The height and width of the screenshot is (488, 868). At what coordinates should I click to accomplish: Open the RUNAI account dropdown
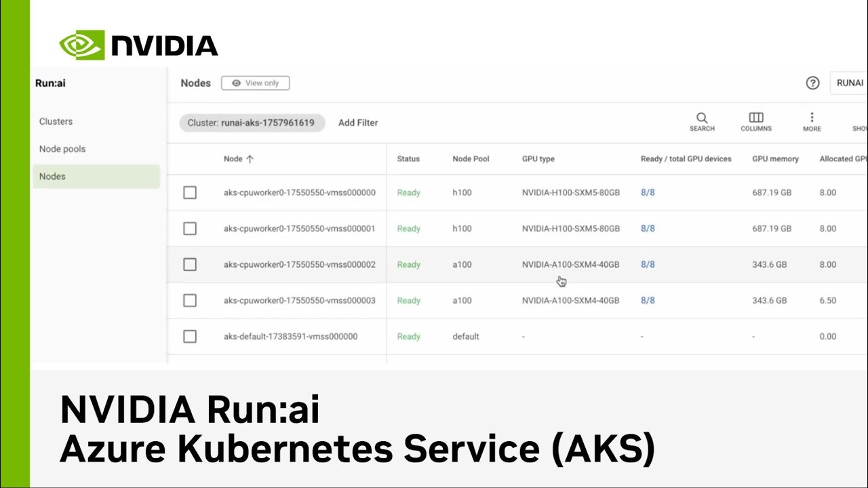pos(849,83)
